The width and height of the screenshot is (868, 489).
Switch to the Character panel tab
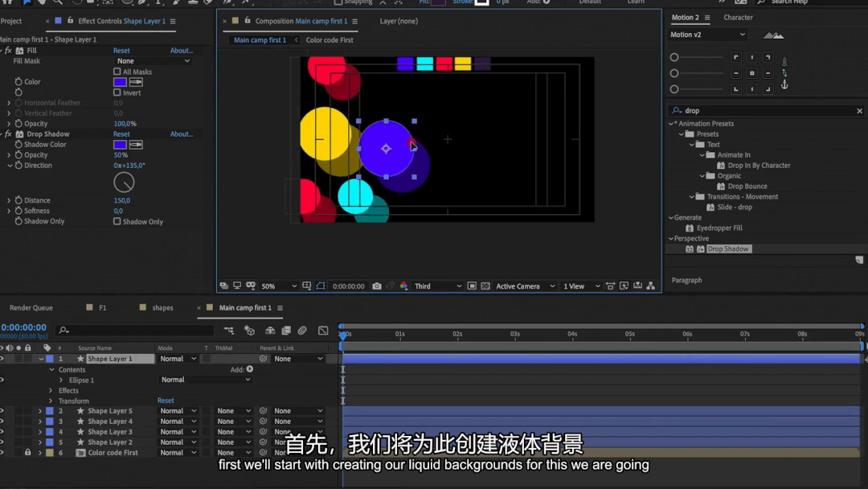738,18
